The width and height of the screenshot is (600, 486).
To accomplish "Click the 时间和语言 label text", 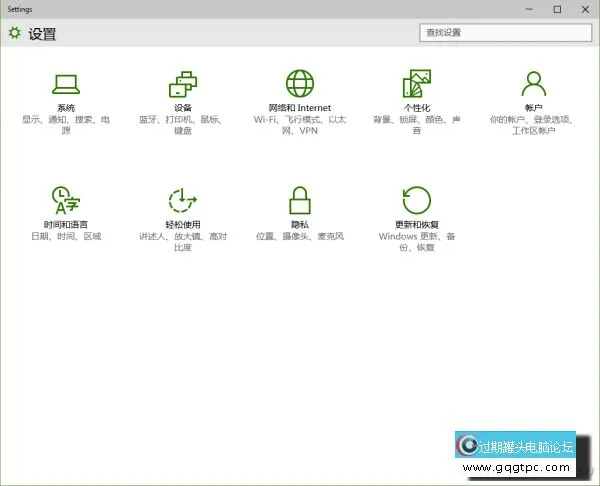I will pos(66,225).
